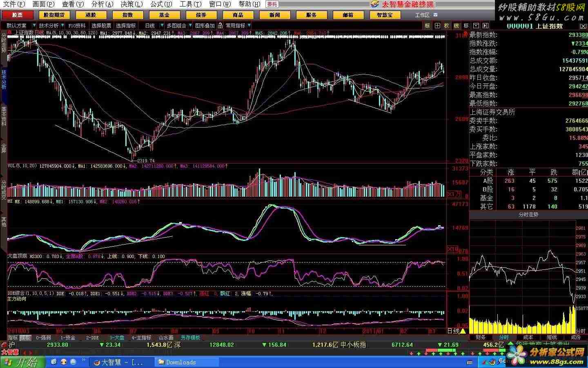
Task: Select the 2-DDE template tab
Action: click(92, 338)
